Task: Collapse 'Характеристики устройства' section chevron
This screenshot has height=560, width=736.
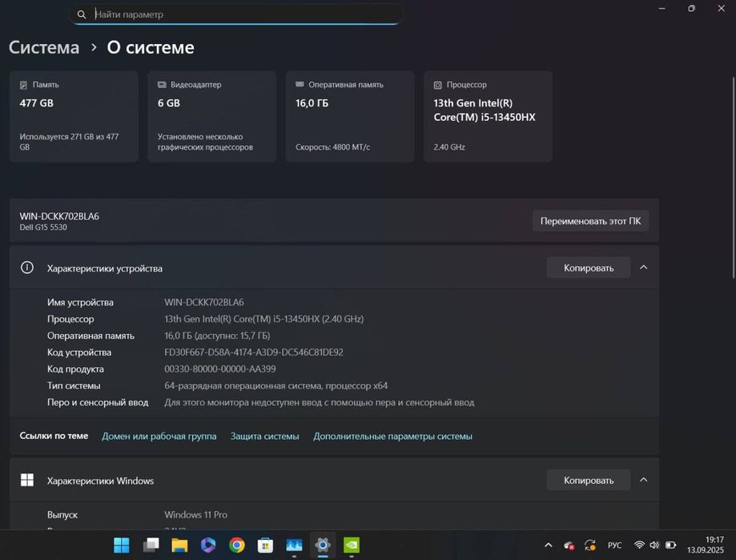Action: 644,267
